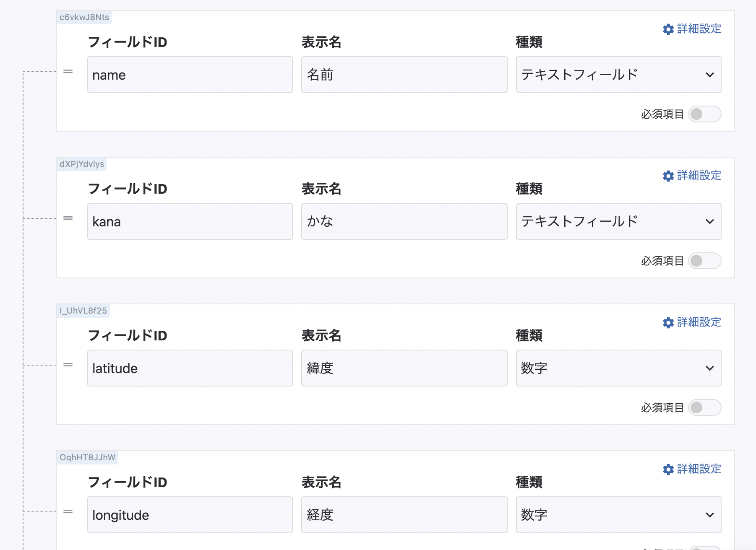This screenshot has height=550, width=756.
Task: Click the drag handle for longitude field
Action: pyautogui.click(x=68, y=512)
